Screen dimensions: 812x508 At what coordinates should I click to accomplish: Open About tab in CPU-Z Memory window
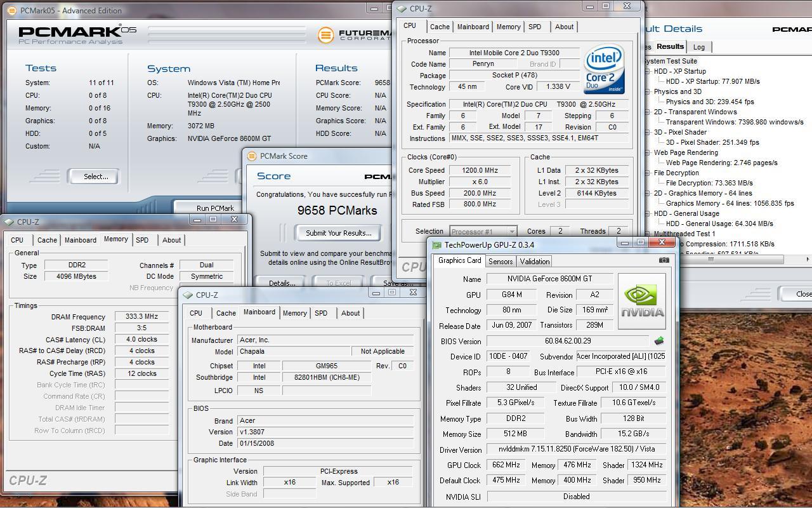[171, 240]
